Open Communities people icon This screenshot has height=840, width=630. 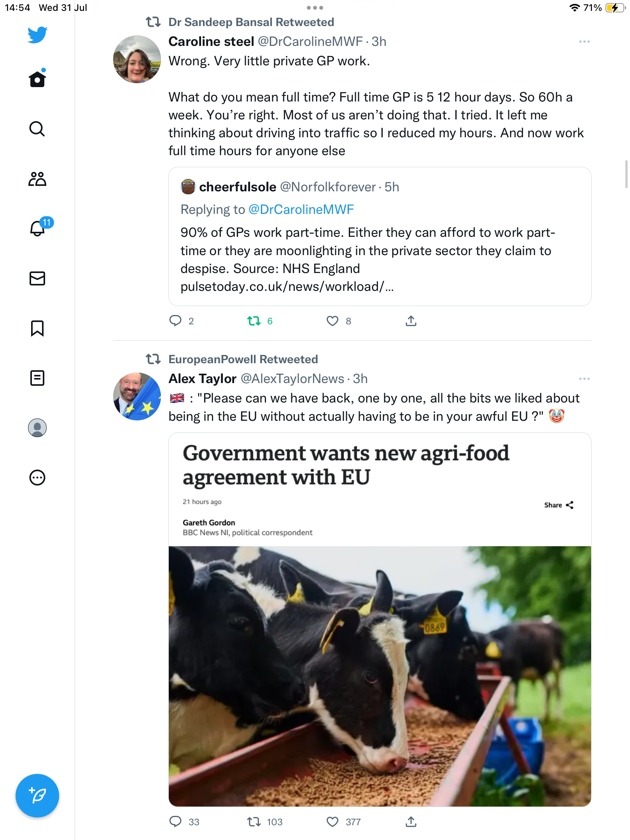point(37,179)
